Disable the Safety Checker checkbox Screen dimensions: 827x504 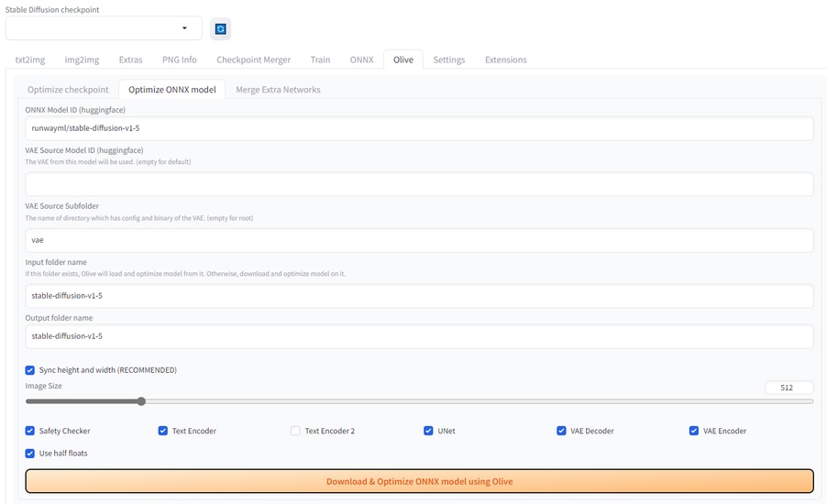click(x=30, y=431)
